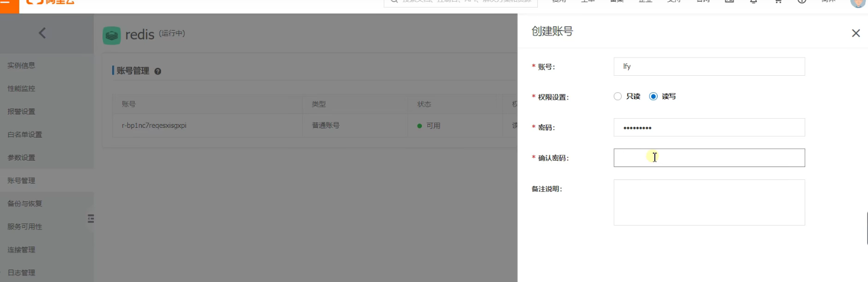
Task: Open help icon beside 账号管理
Action: click(x=158, y=71)
